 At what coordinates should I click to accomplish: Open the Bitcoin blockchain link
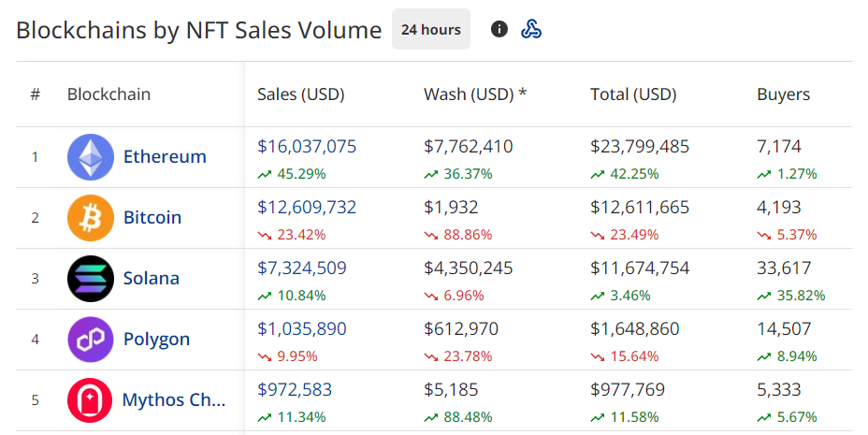point(152,217)
